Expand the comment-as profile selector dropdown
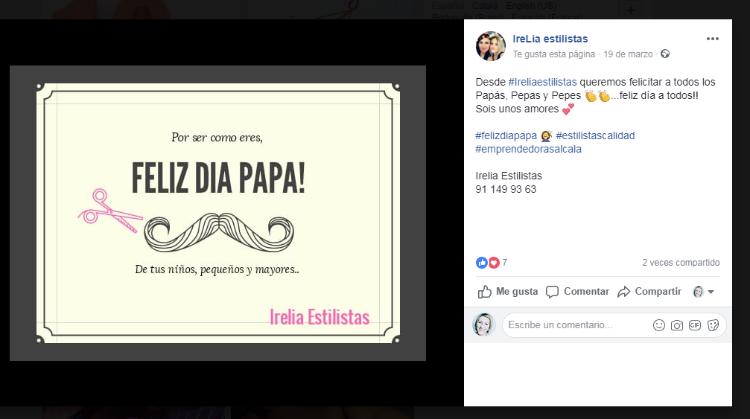The width and height of the screenshot is (750, 419). pos(704,291)
